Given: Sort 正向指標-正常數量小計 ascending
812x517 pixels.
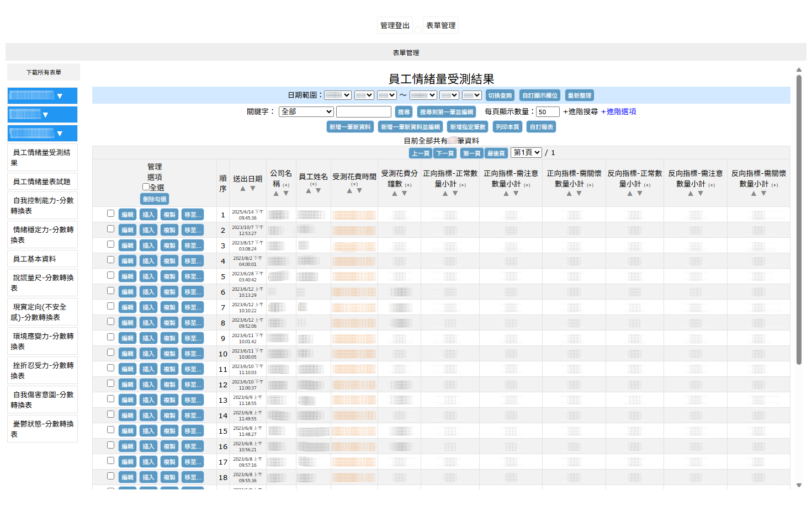Looking at the screenshot, I should pos(445,194).
